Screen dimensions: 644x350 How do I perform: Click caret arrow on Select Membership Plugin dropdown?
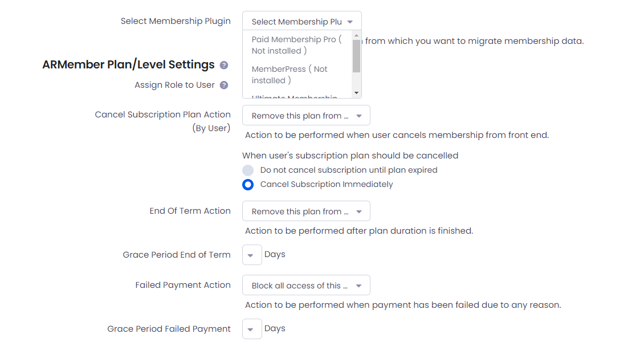[x=350, y=22]
